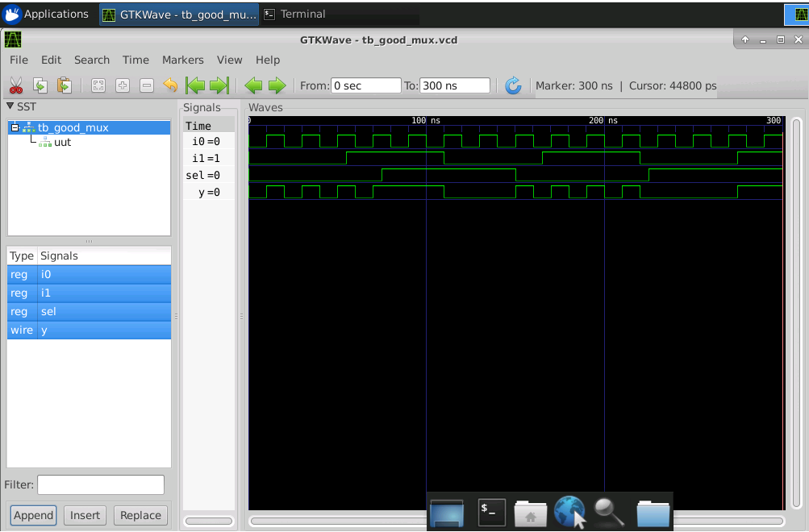The image size is (809, 532).
Task: Paste traces using the clipboard icon
Action: (65, 85)
